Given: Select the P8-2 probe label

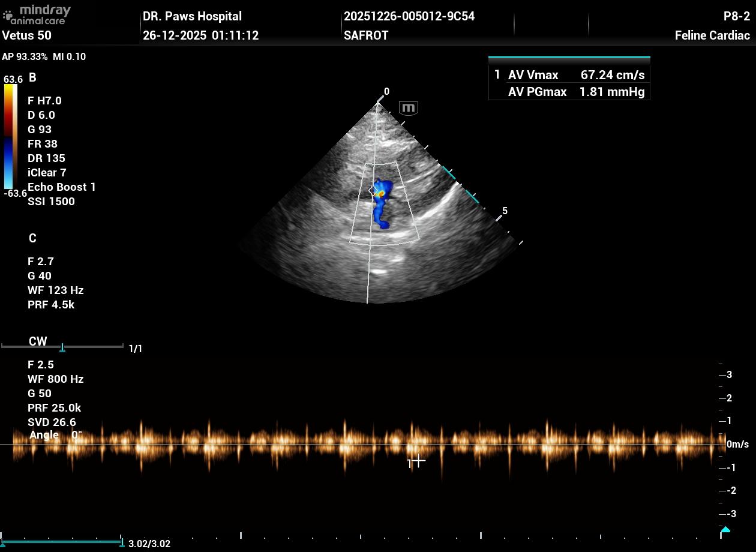Looking at the screenshot, I should pos(736,16).
